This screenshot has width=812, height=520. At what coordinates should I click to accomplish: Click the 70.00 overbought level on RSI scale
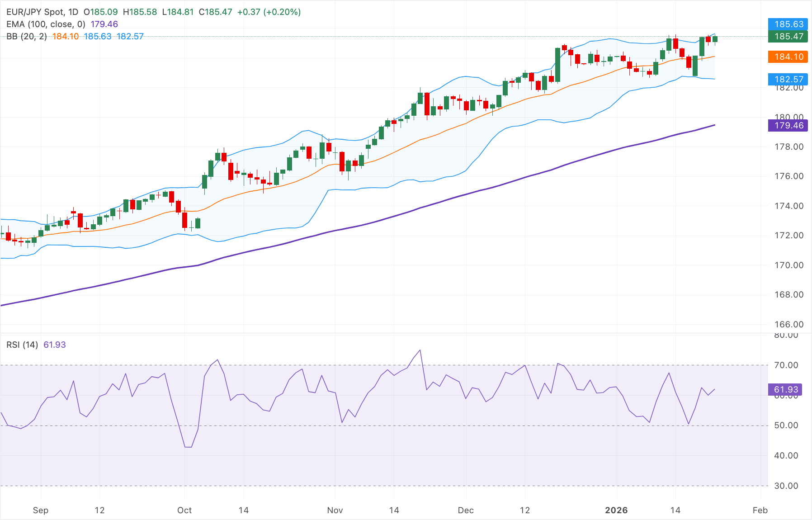click(786, 365)
